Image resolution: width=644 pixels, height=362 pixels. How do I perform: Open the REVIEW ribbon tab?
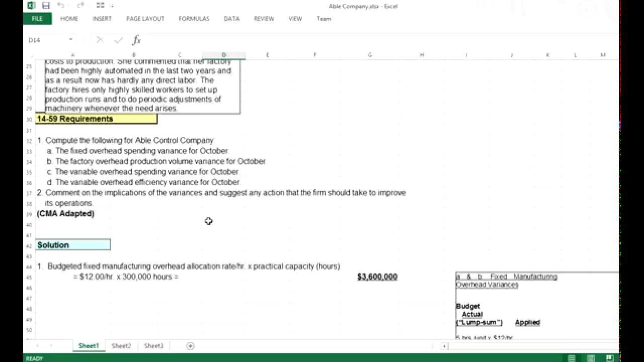tap(264, 19)
